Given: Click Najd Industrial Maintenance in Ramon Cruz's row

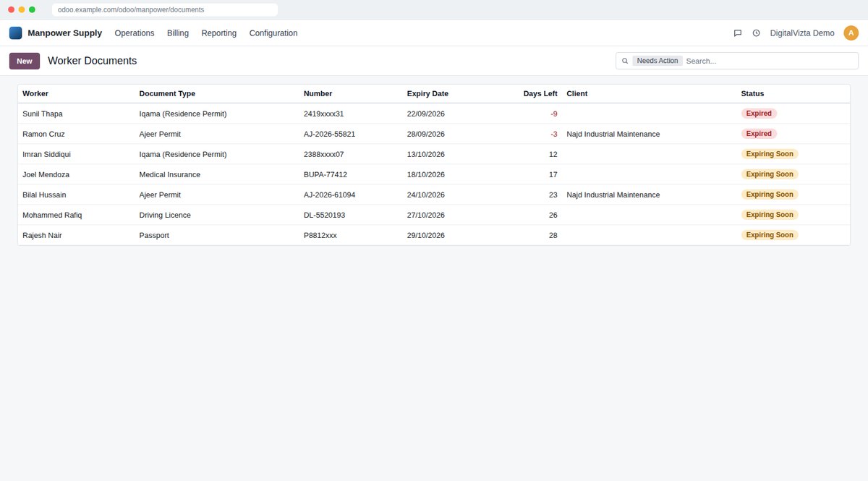Looking at the screenshot, I should click(x=613, y=134).
